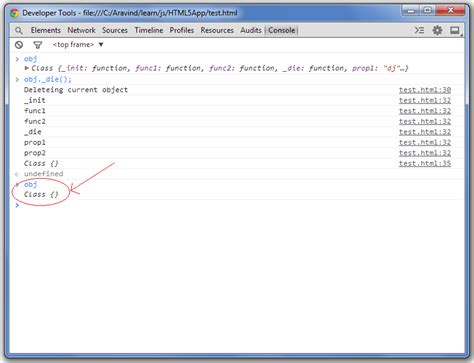The height and width of the screenshot is (363, 474).
Task: Open source link beside _init
Action: [425, 100]
